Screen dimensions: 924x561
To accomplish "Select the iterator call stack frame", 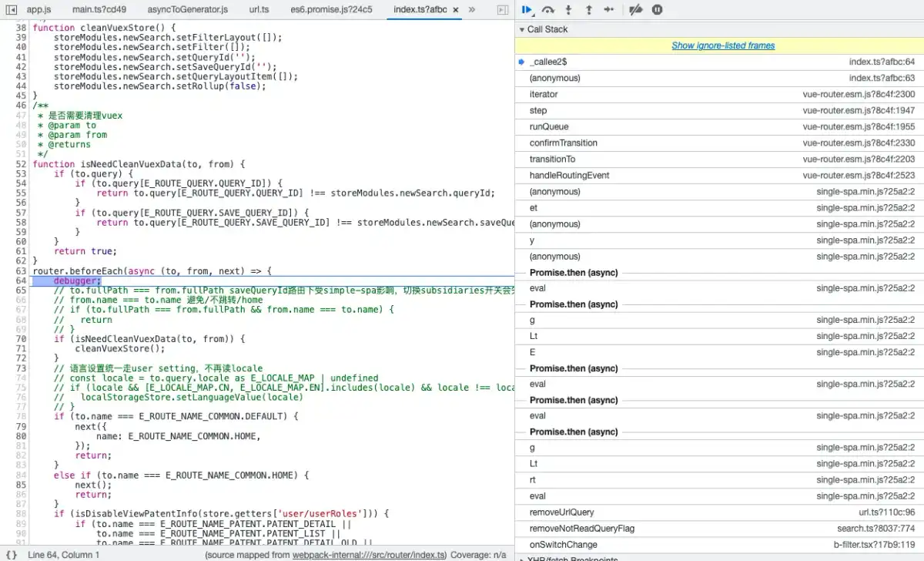I will click(x=719, y=94).
